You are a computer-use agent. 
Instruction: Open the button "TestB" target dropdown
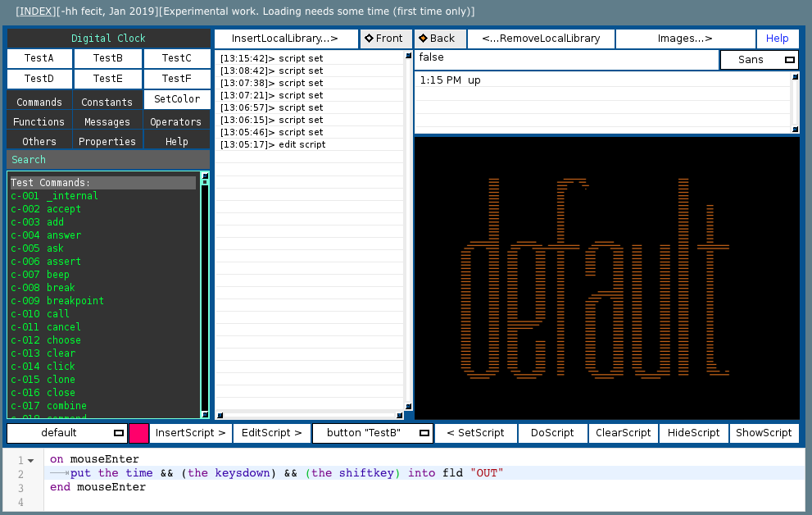point(373,433)
